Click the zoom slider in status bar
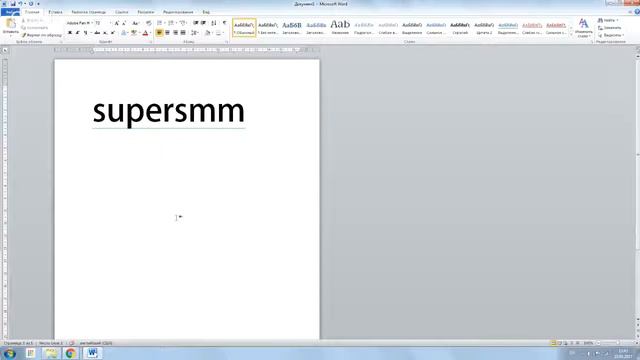This screenshot has width=640, height=360. point(618,343)
